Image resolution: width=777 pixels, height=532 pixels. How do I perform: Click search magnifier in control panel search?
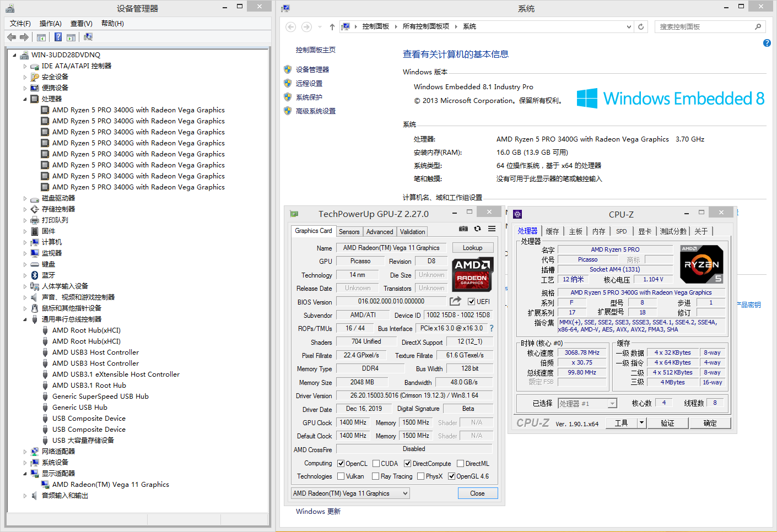[x=758, y=26]
